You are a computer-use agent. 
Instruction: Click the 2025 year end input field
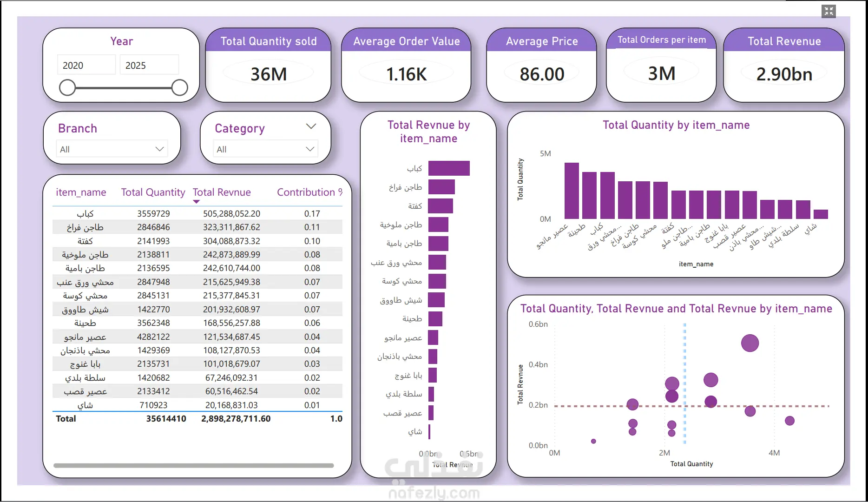[149, 65]
